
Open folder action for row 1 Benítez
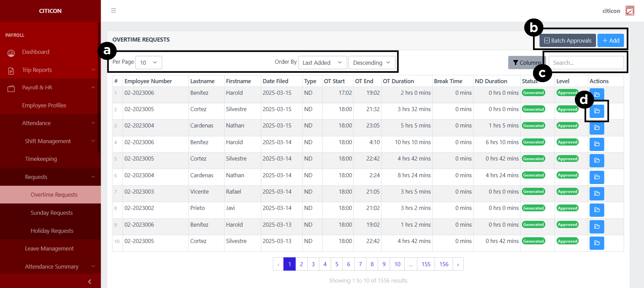[x=597, y=94]
